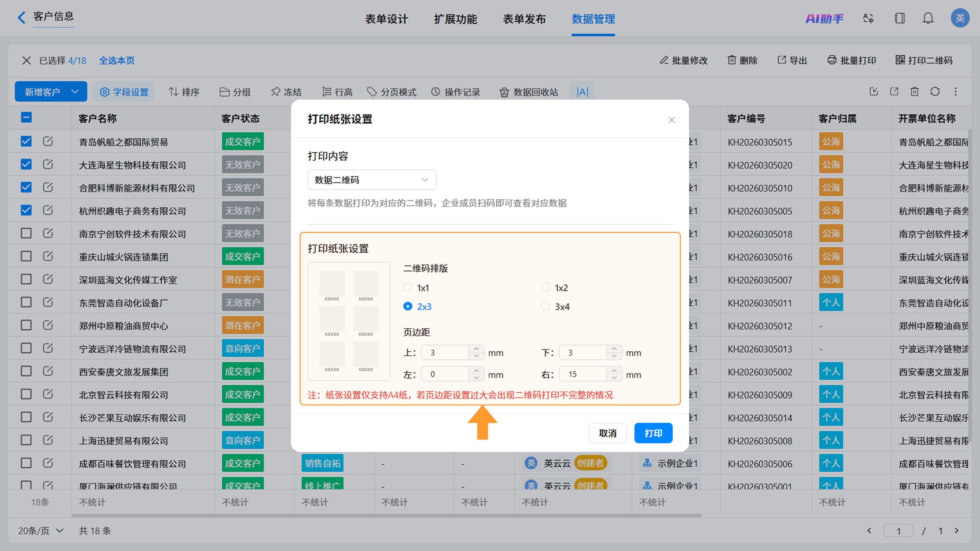The height and width of the screenshot is (551, 980).
Task: Uncheck 青岛帆船之都国际贸易 row checkbox
Action: (x=26, y=141)
